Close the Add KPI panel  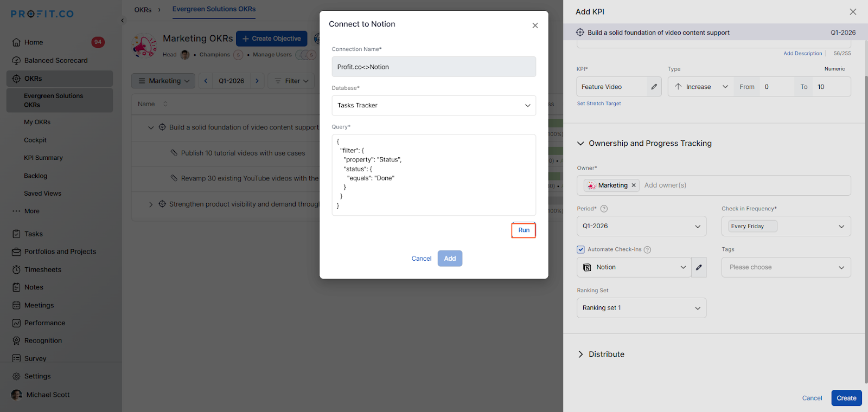pyautogui.click(x=853, y=12)
